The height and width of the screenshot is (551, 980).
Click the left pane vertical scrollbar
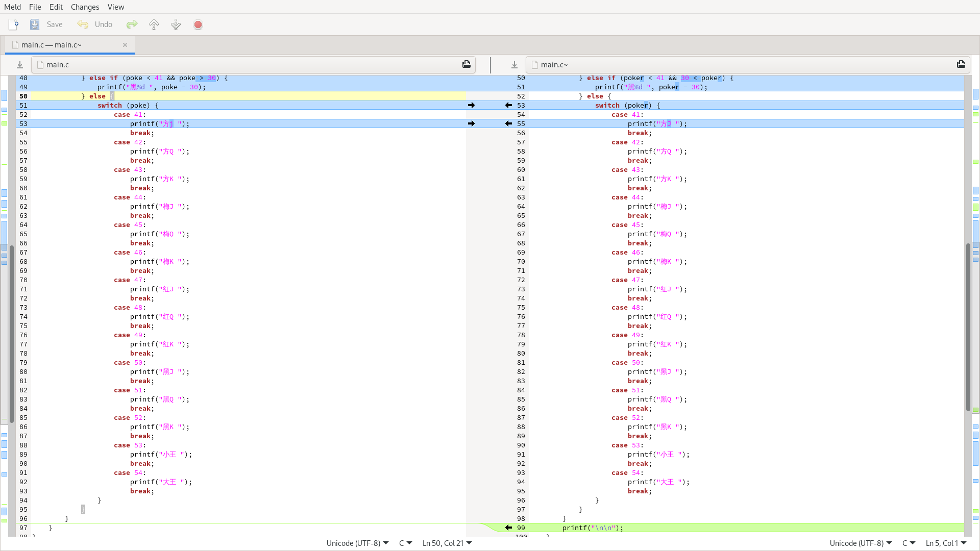click(12, 334)
